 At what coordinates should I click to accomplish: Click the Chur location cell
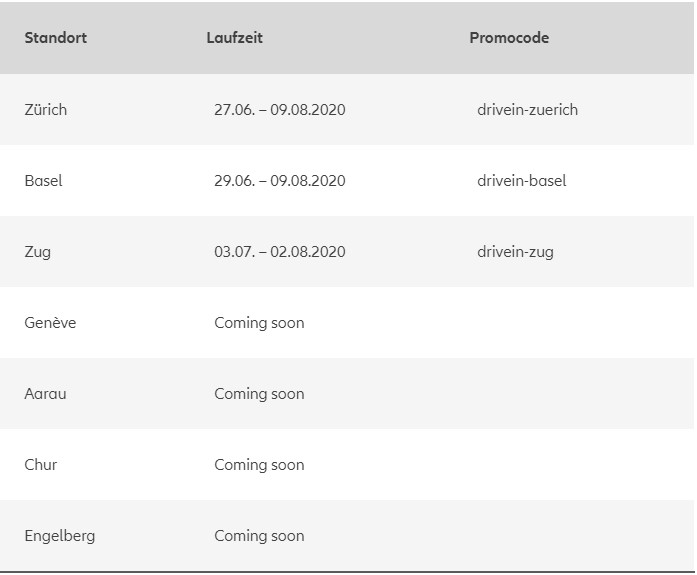pos(41,465)
